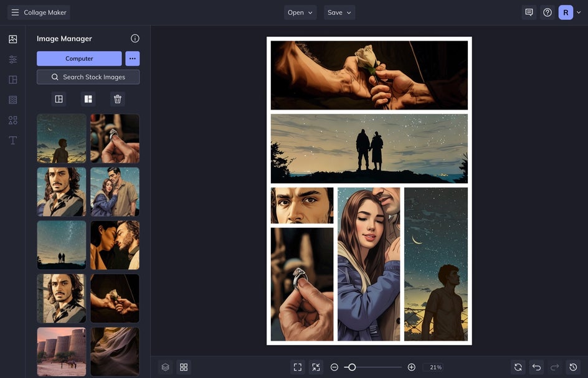Click the fill collage cells icon
This screenshot has height=378, width=588.
pyautogui.click(x=88, y=99)
